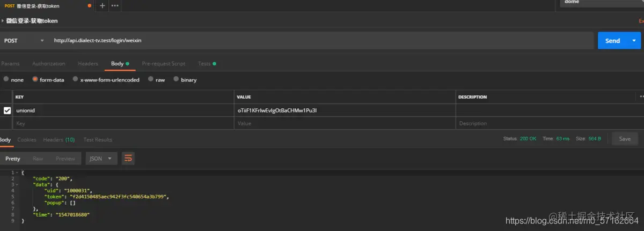Click the Time 63 ms indicator
The width and height of the screenshot is (644, 231).
(x=556, y=139)
